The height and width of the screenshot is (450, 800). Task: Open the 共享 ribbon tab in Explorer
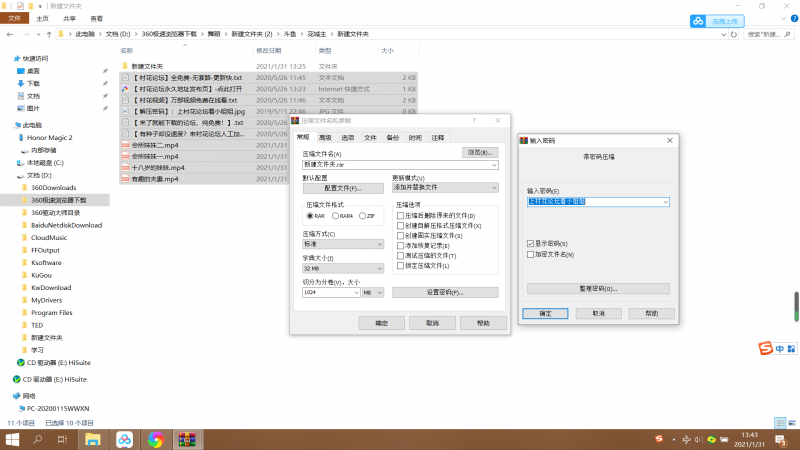pos(69,18)
